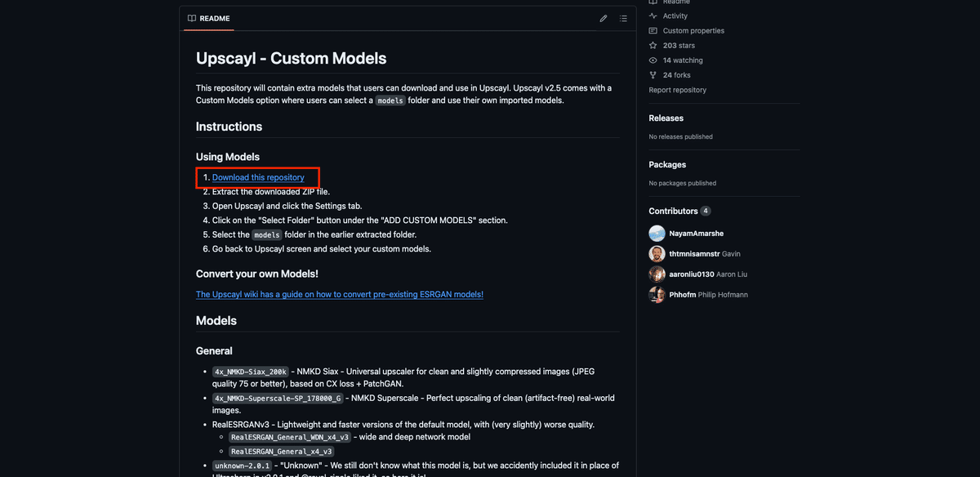
Task: Click 'Go back to Upscayl screen' step
Action: [321, 248]
